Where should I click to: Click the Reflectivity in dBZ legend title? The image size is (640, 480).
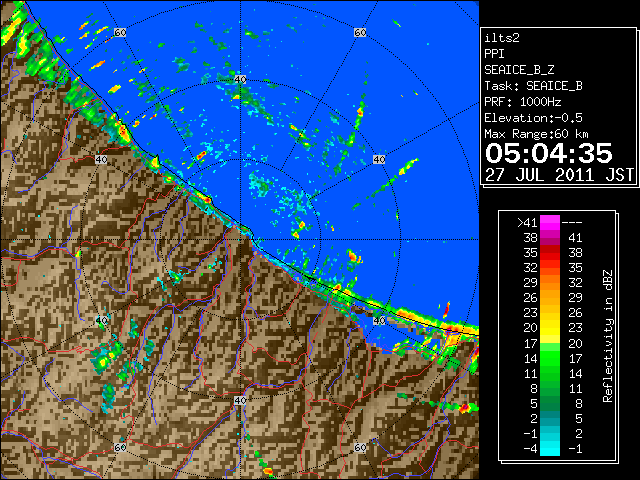coord(608,336)
